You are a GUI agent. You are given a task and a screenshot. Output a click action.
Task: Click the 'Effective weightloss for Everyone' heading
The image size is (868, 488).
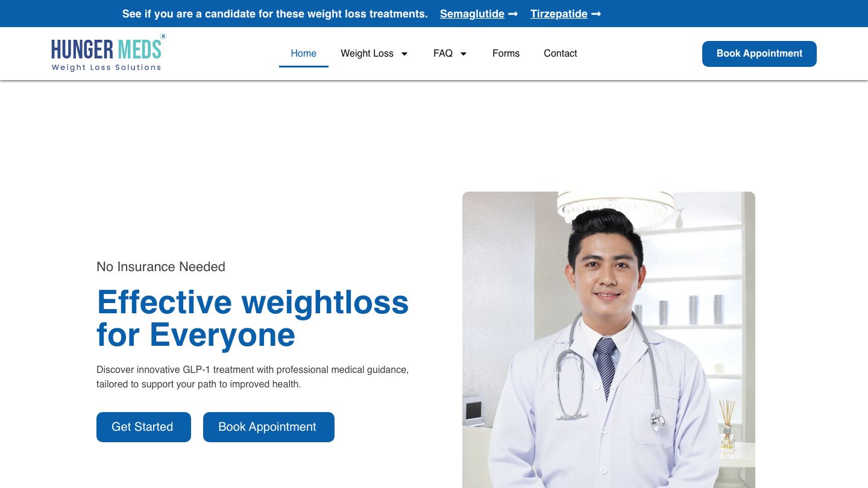point(253,318)
